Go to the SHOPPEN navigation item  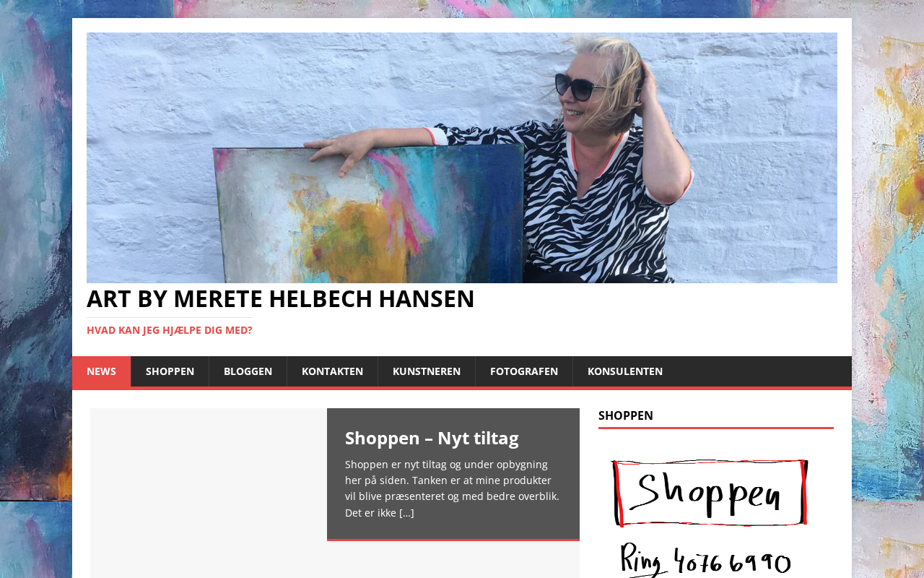pos(170,371)
